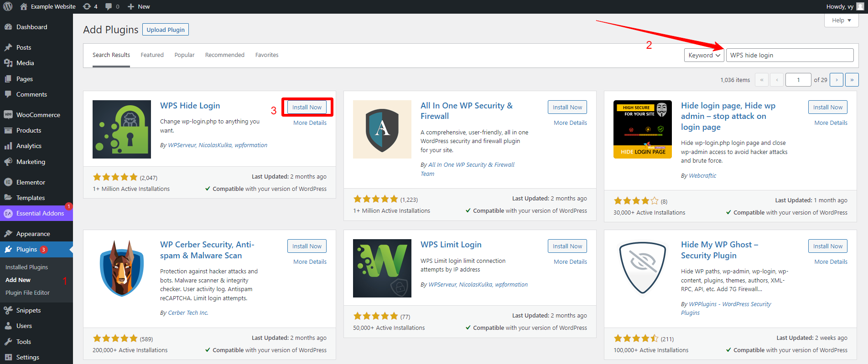Click the Media icon in sidebar
The height and width of the screenshot is (364, 868).
8,63
